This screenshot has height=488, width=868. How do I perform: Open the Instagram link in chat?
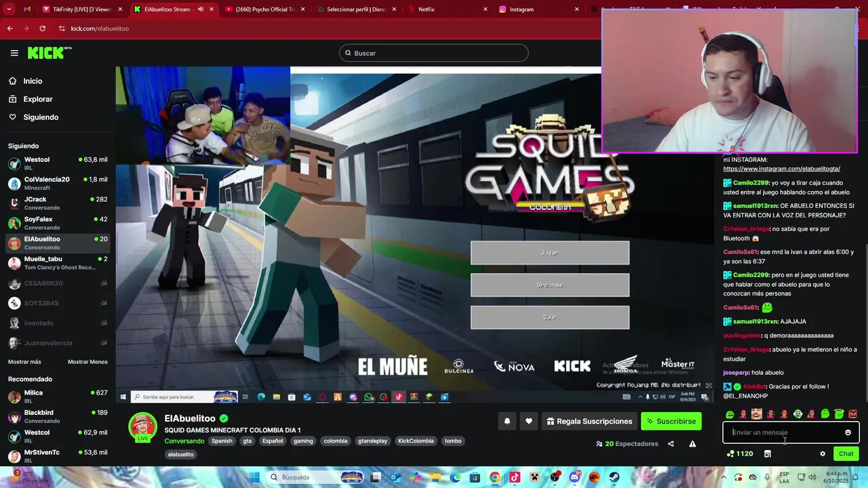pos(781,169)
